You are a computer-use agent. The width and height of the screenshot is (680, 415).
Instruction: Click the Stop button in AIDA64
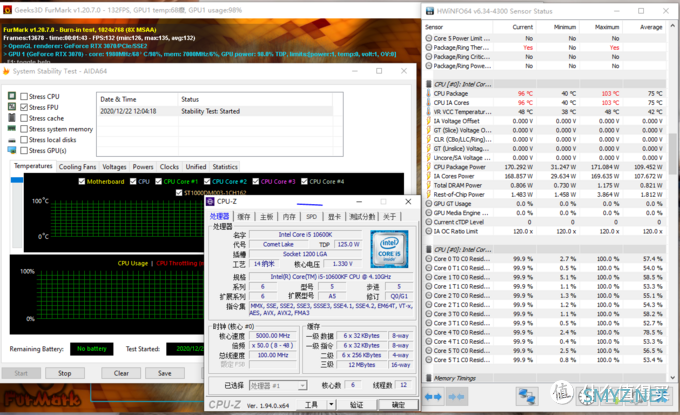coord(65,373)
